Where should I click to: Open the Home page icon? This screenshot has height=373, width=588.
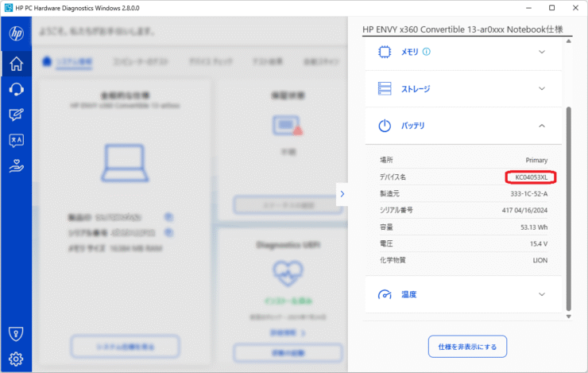pos(16,64)
